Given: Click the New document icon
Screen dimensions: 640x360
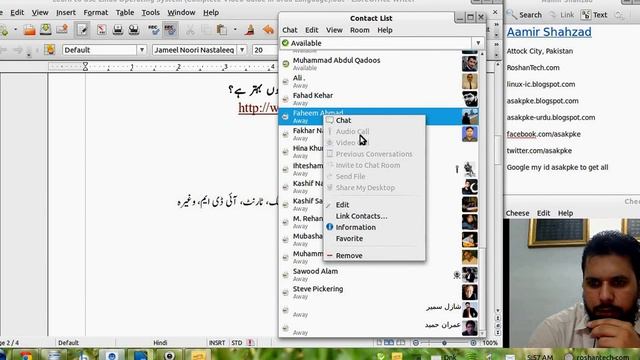Looking at the screenshot, I should click(x=4, y=29).
